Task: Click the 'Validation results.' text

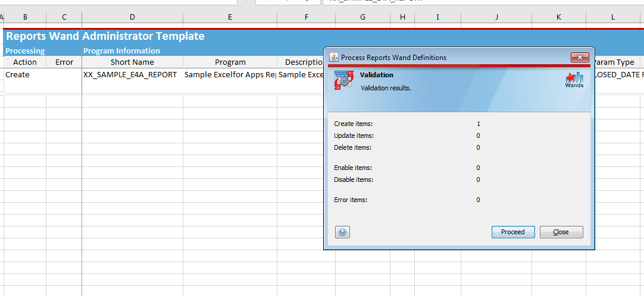Action: tap(386, 88)
